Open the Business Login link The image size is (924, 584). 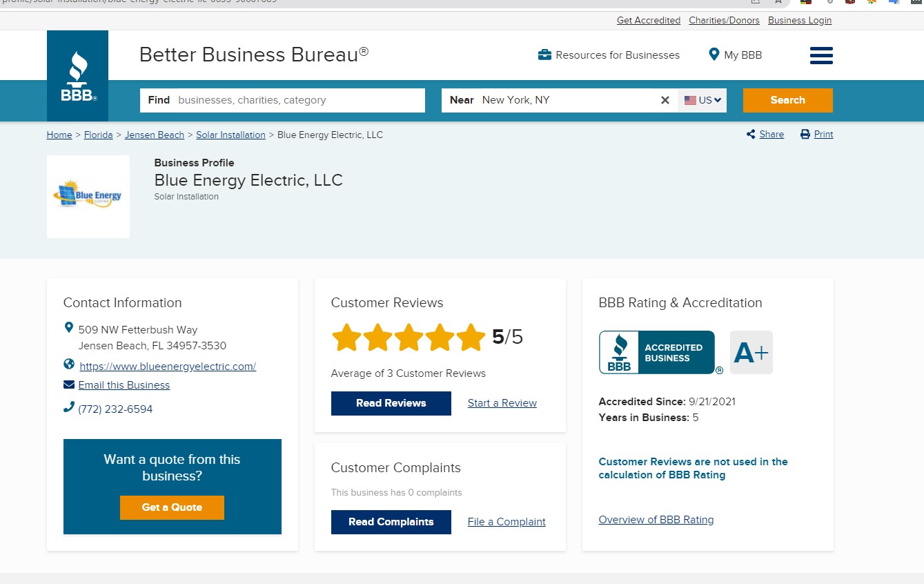coord(800,21)
